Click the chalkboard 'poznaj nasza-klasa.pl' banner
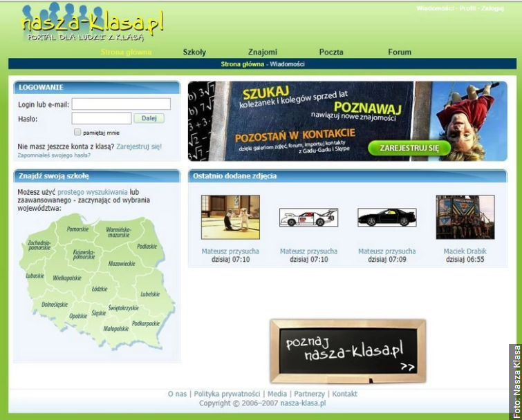 348,351
